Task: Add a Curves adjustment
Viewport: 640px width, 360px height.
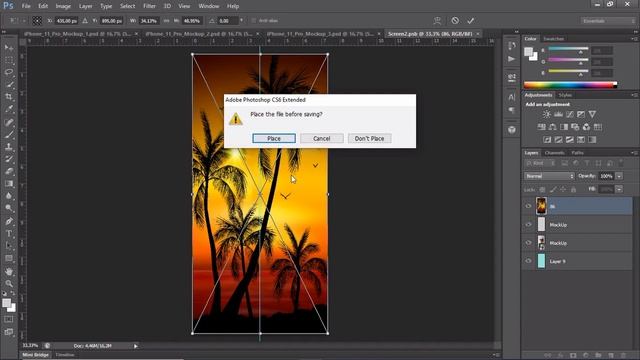Action: pos(569,114)
